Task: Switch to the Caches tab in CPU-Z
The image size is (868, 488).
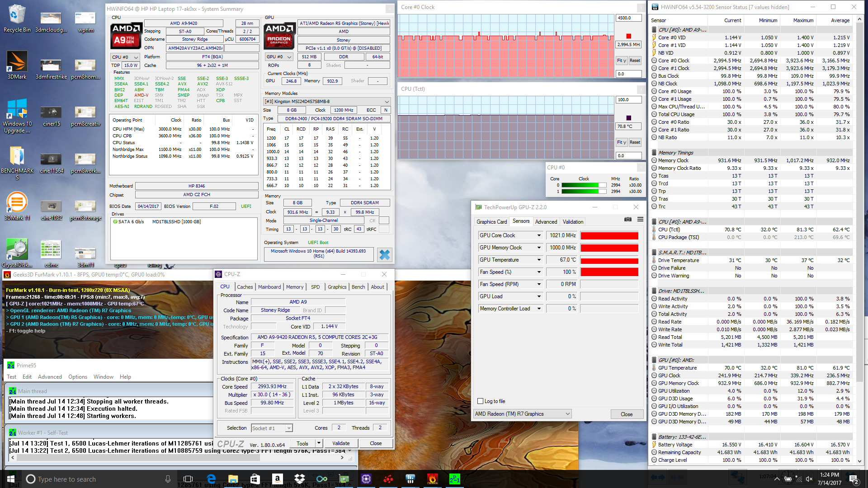Action: coord(245,287)
